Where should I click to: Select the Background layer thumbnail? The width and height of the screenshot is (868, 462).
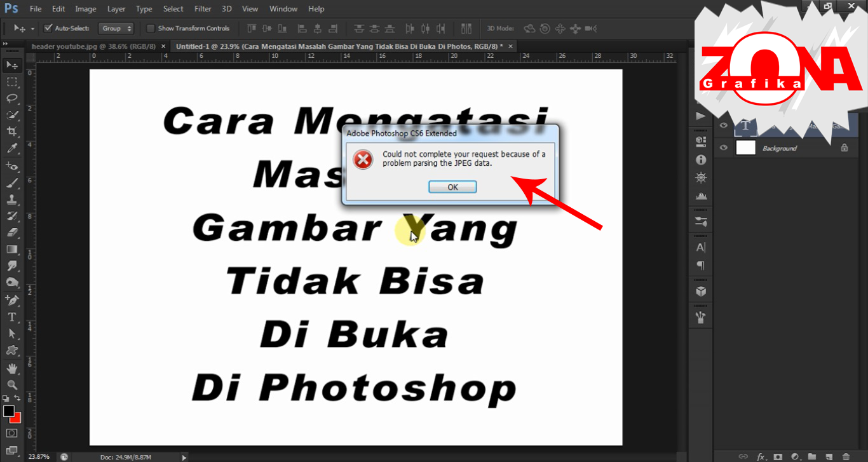point(745,147)
